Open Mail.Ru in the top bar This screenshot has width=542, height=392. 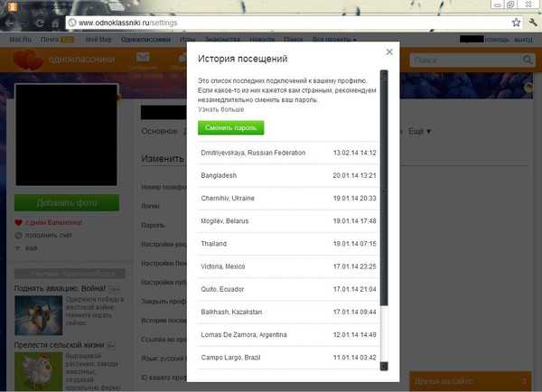[x=21, y=40]
